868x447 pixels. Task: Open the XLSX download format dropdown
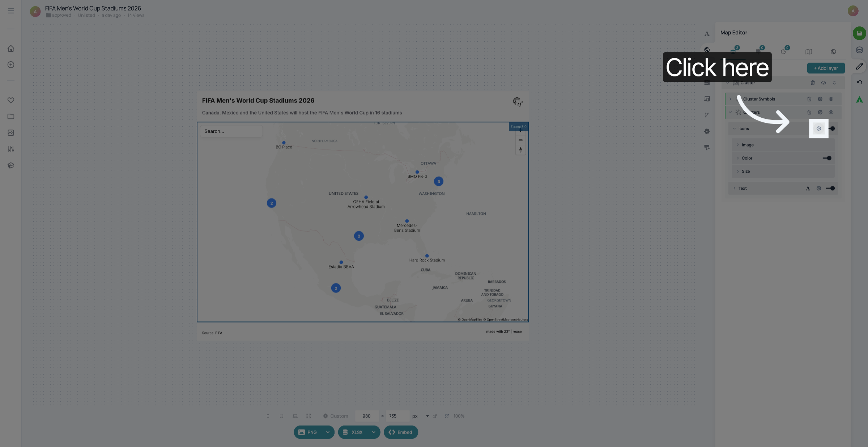pyautogui.click(x=374, y=432)
